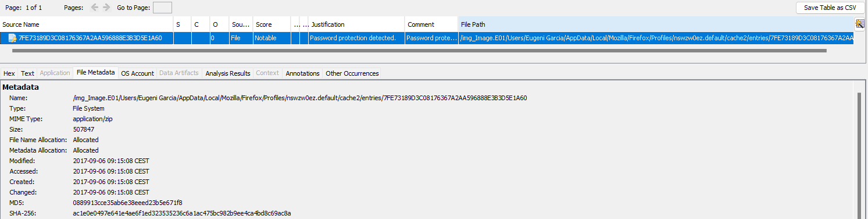
Task: Sort by the Comment column header
Action: (x=431, y=24)
